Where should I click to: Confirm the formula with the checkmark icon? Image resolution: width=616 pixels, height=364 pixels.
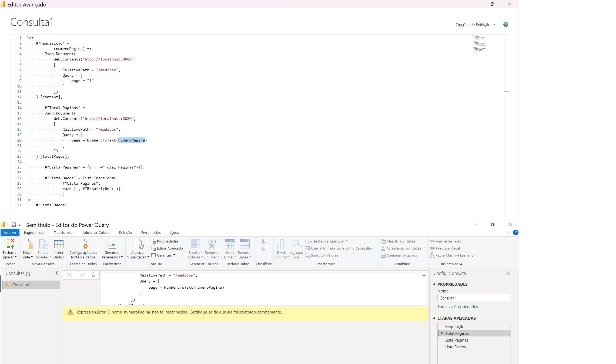point(82,275)
